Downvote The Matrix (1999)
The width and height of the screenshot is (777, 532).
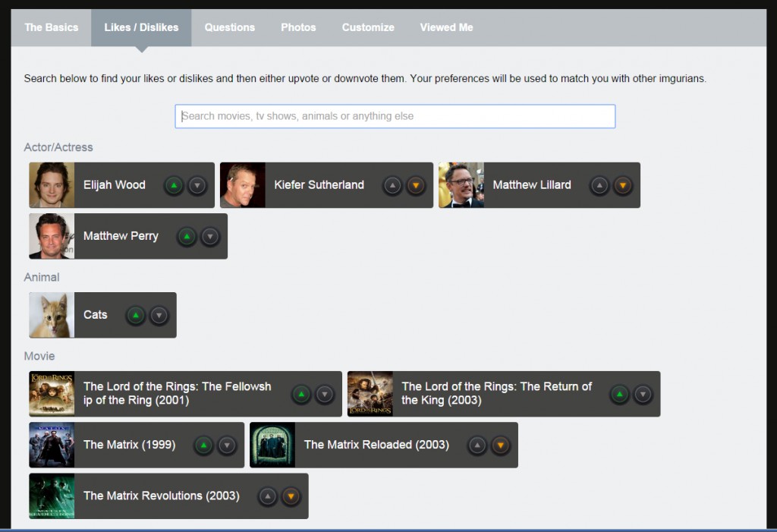(x=227, y=445)
